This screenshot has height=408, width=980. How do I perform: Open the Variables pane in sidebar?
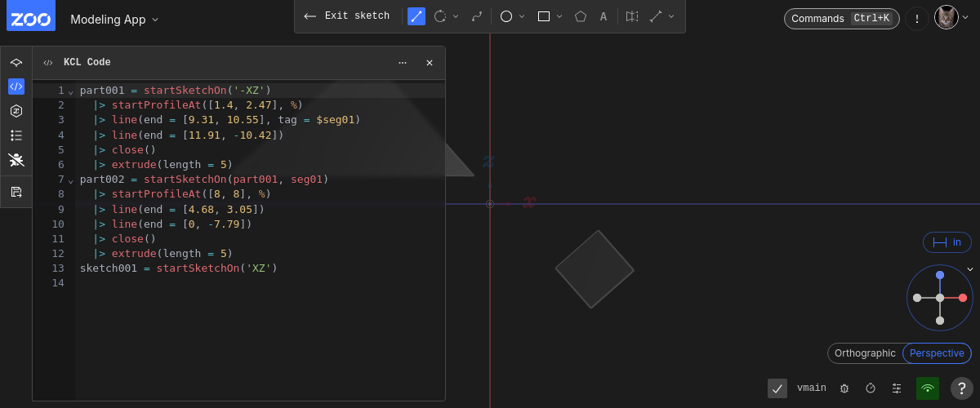pyautogui.click(x=16, y=111)
